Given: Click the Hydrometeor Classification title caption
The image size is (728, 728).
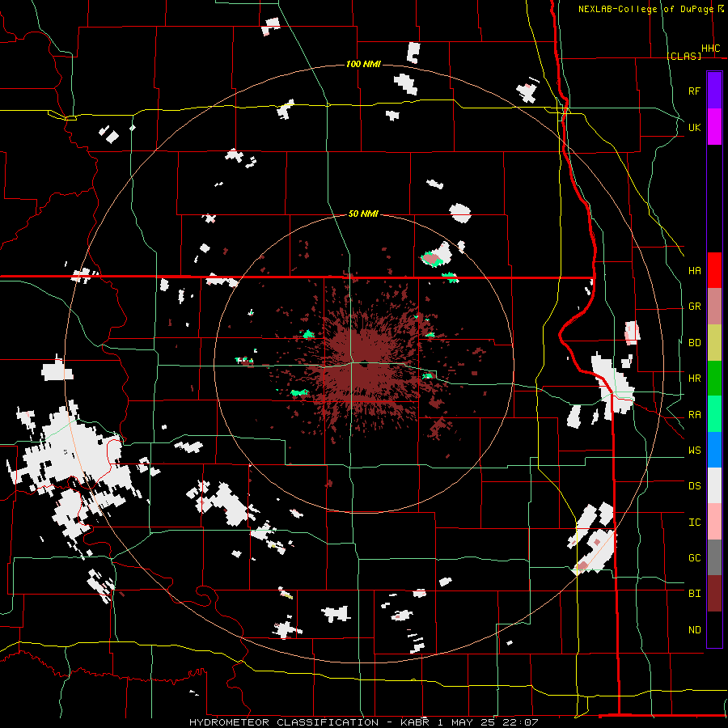Looking at the screenshot, I should click(284, 722).
